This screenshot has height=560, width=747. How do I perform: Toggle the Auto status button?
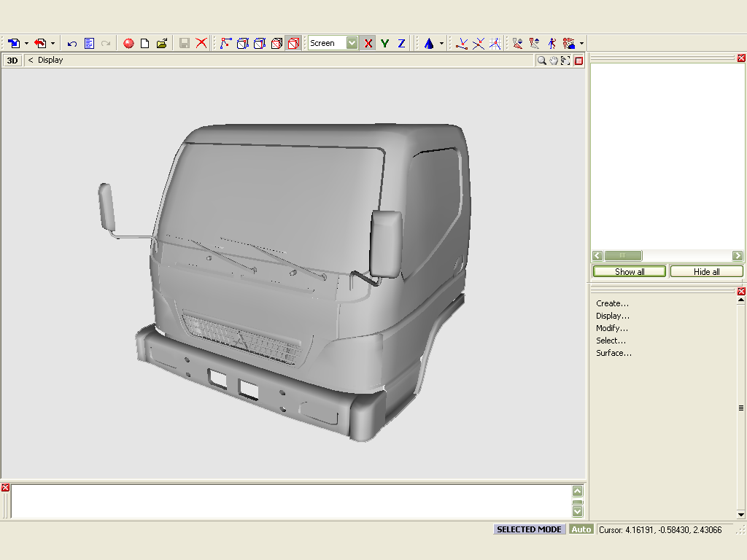click(581, 529)
